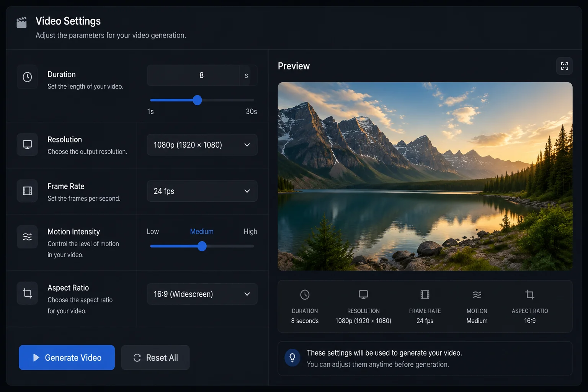Click the '24 fps' summary value under FRAME RATE

425,321
